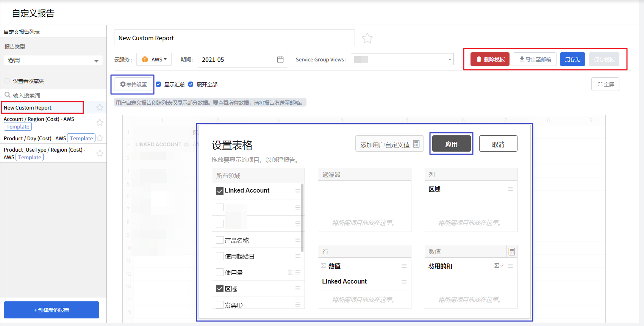Star the Product / Day (Cost) template
644x326 pixels.
100,138
